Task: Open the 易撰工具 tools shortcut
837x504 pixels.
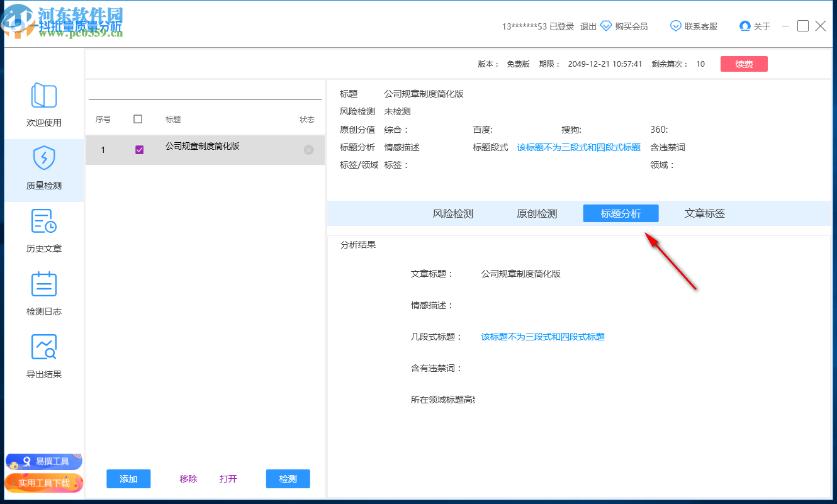Action: pyautogui.click(x=43, y=461)
